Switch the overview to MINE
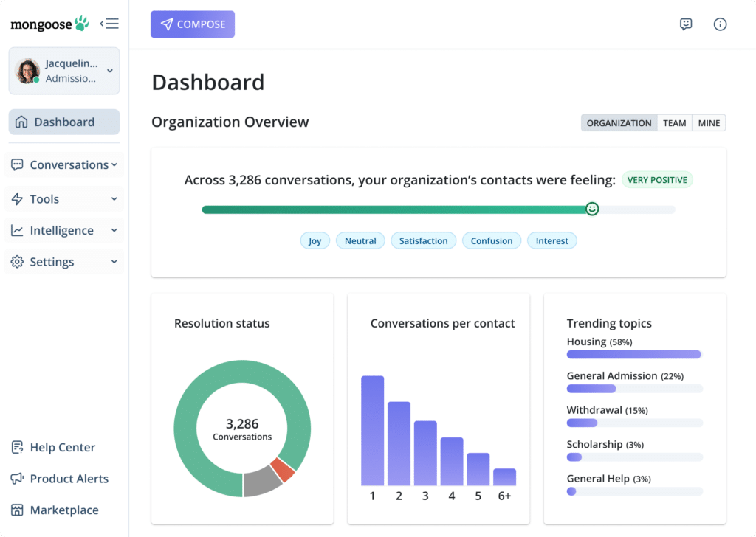This screenshot has height=537, width=756. pyautogui.click(x=708, y=122)
